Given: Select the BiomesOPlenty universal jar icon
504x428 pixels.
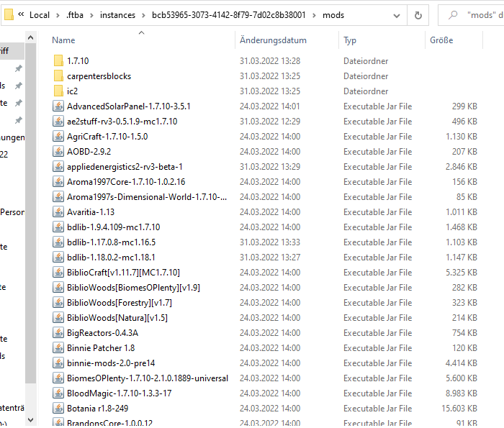Looking at the screenshot, I should tap(58, 378).
